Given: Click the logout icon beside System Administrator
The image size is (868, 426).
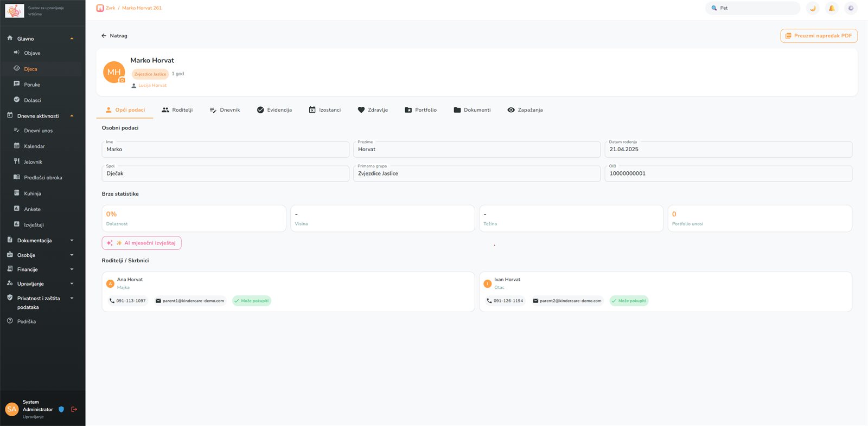Looking at the screenshot, I should tap(74, 409).
